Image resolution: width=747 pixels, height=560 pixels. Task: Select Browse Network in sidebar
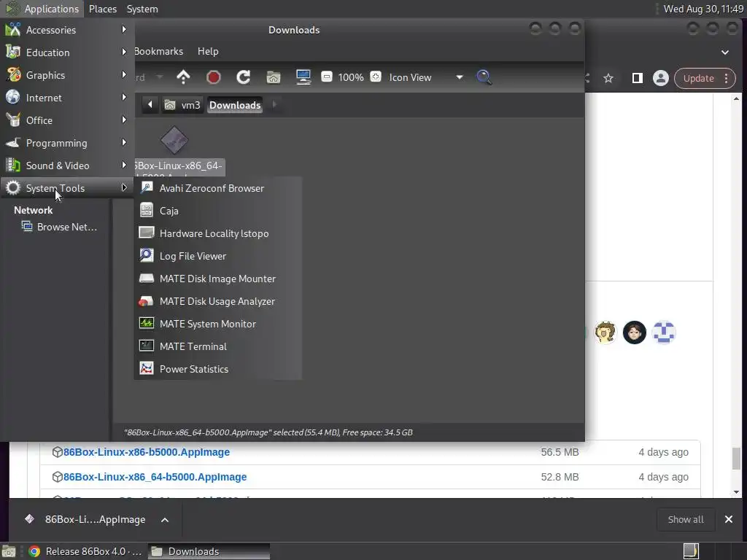59,227
